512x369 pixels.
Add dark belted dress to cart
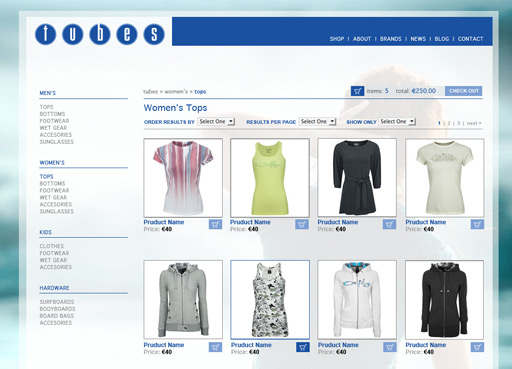tap(389, 224)
